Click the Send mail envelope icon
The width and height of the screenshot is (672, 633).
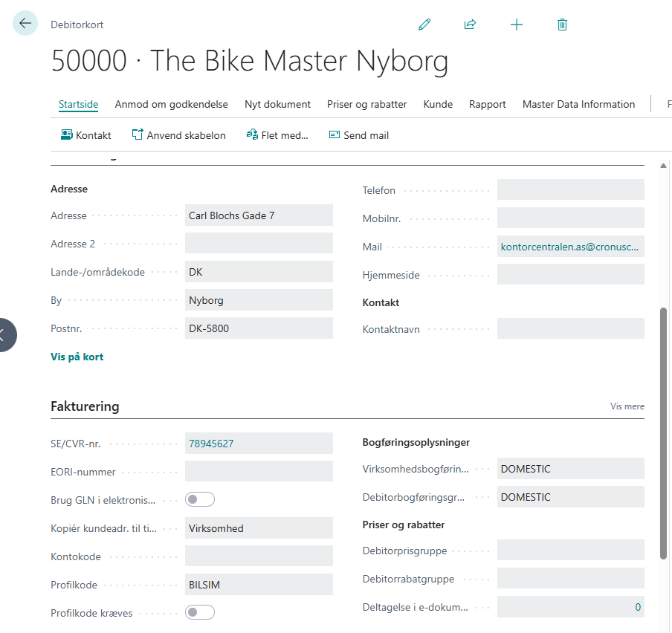pyautogui.click(x=335, y=135)
